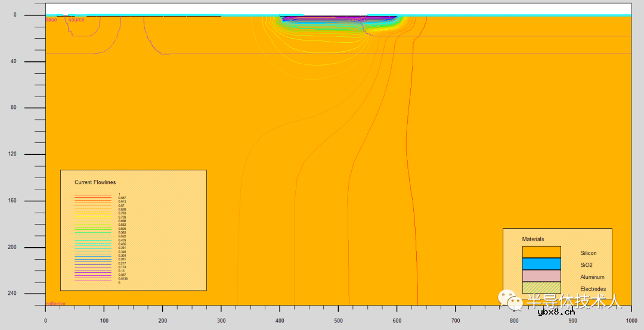Click the 'Current Flowlines' legend title
Viewport: 644px width, 330px height.
click(95, 182)
